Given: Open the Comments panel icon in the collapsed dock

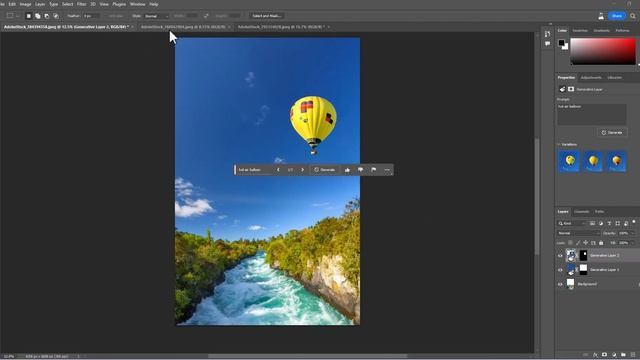Looking at the screenshot, I should coord(547,44).
